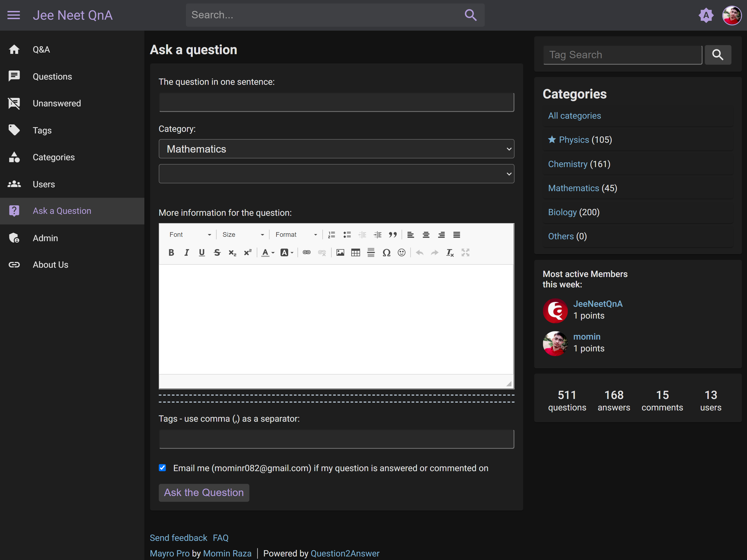The image size is (747, 560).
Task: Go to Unanswered in sidebar
Action: [x=56, y=103]
